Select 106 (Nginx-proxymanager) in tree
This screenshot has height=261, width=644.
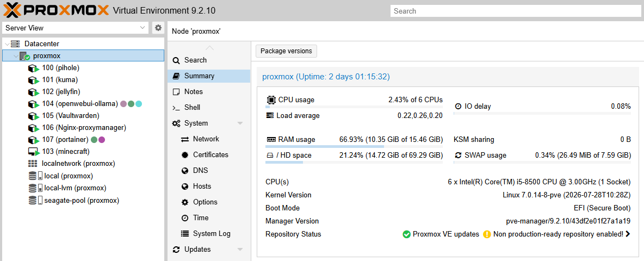tap(83, 128)
